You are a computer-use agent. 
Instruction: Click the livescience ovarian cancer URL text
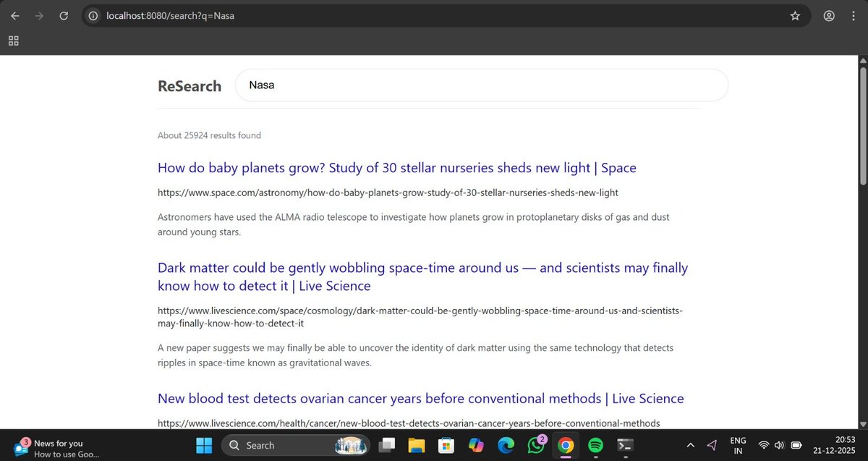pyautogui.click(x=409, y=423)
